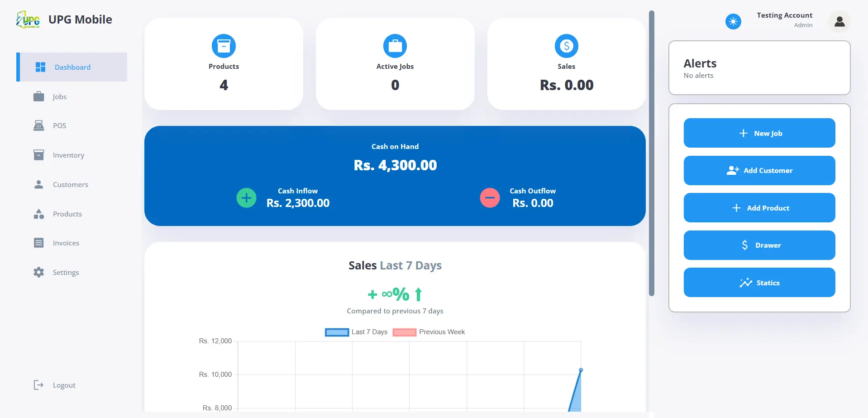868x418 pixels.
Task: Open the Jobs menu item
Action: pos(59,96)
